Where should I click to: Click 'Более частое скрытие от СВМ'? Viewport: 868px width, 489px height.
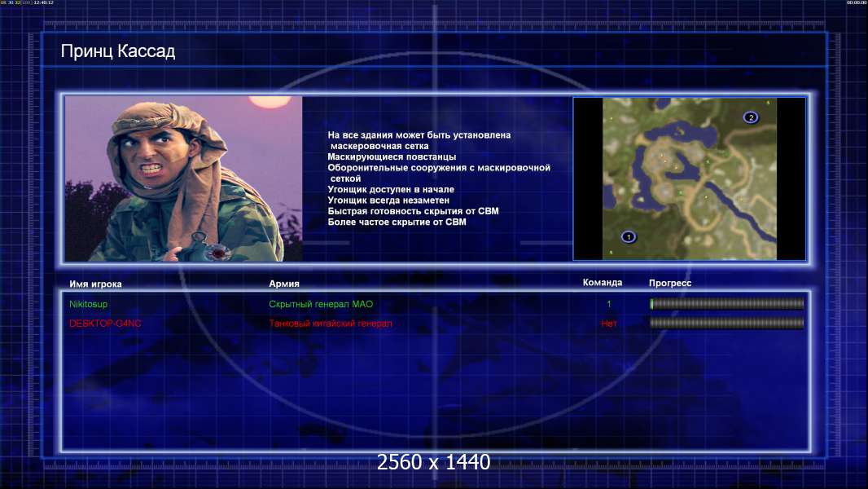pyautogui.click(x=397, y=222)
